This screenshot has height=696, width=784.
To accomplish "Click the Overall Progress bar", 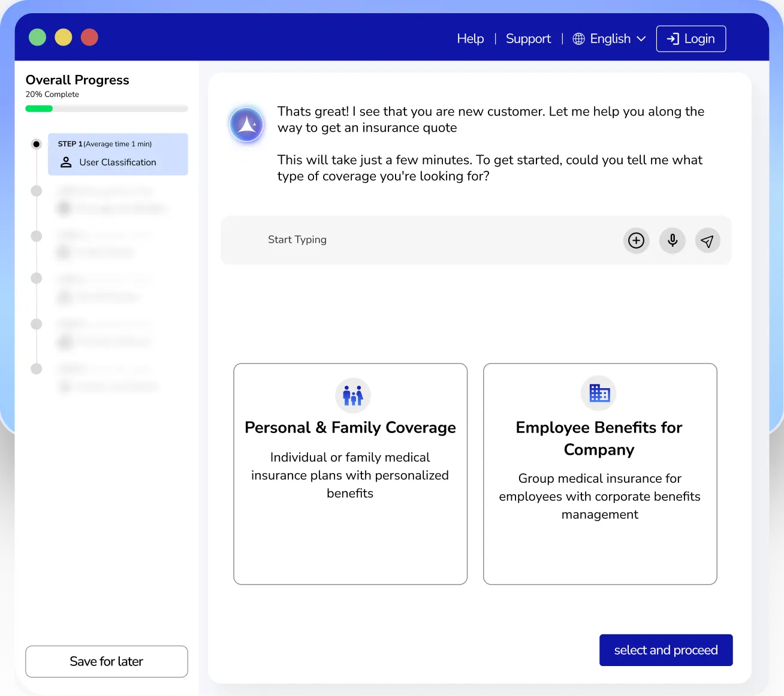I will [x=107, y=108].
